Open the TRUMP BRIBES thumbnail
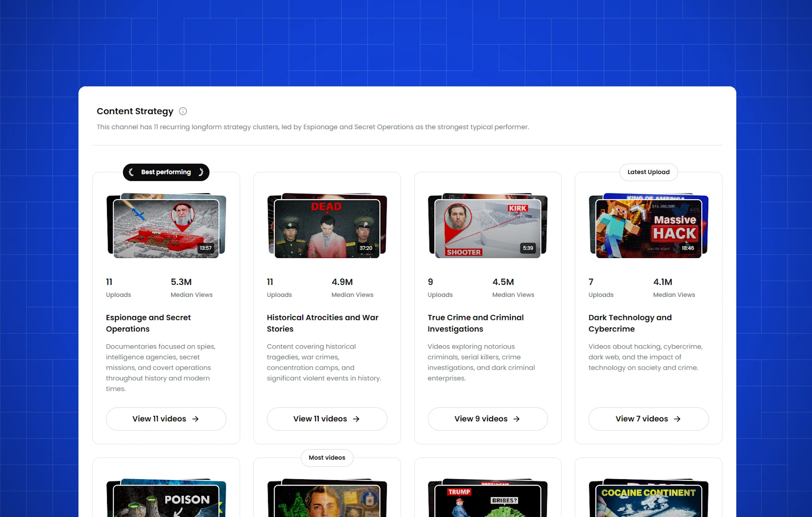812x517 pixels. click(488, 501)
